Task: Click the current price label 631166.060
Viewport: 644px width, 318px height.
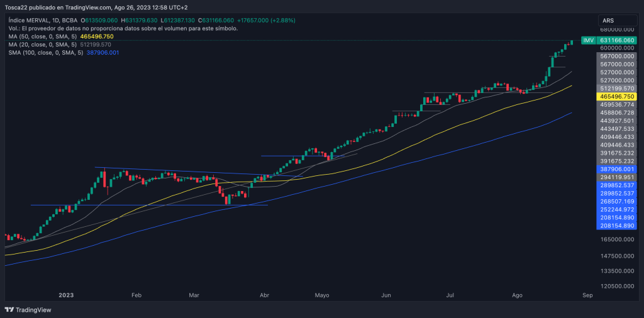Action: 616,40
